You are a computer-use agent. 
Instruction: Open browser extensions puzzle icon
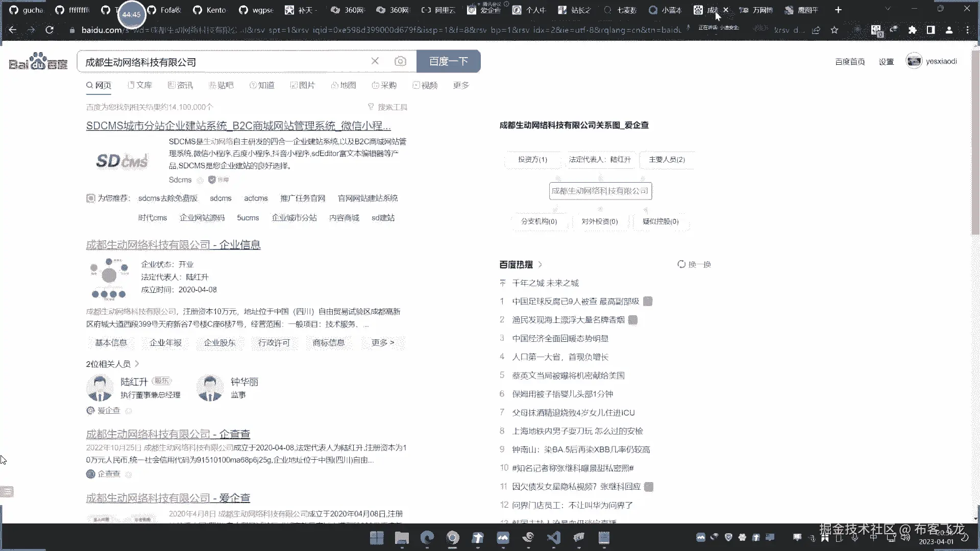tap(912, 30)
